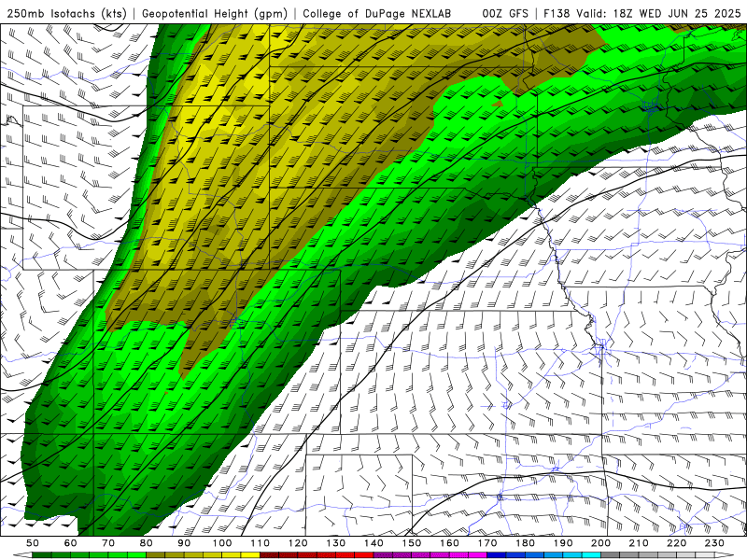Click the 80 knots scale label

pyautogui.click(x=147, y=543)
